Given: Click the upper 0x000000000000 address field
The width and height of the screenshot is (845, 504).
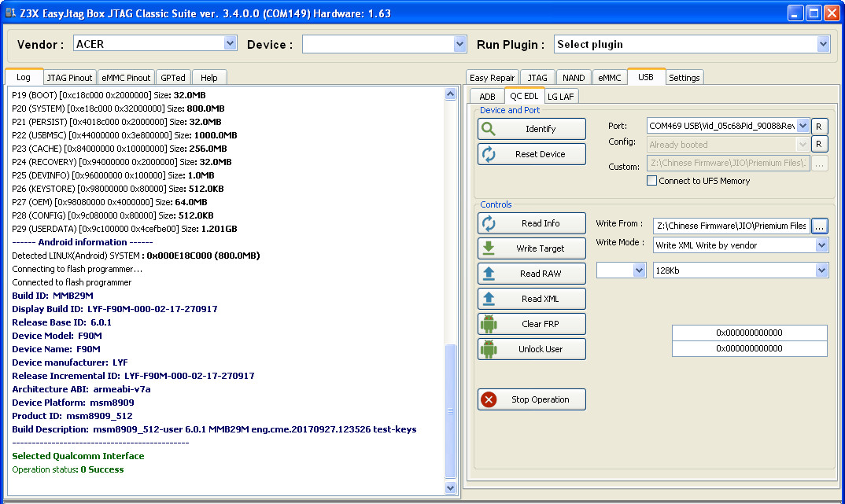Looking at the screenshot, I should [x=749, y=333].
